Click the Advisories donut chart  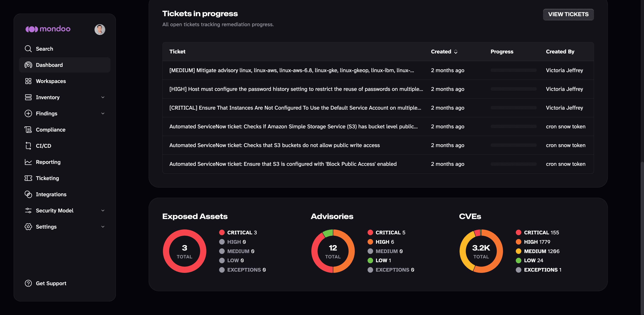coord(333,251)
